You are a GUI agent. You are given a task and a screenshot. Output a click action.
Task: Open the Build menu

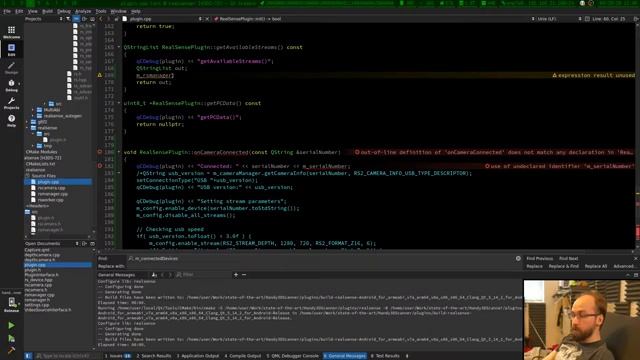coord(47,11)
